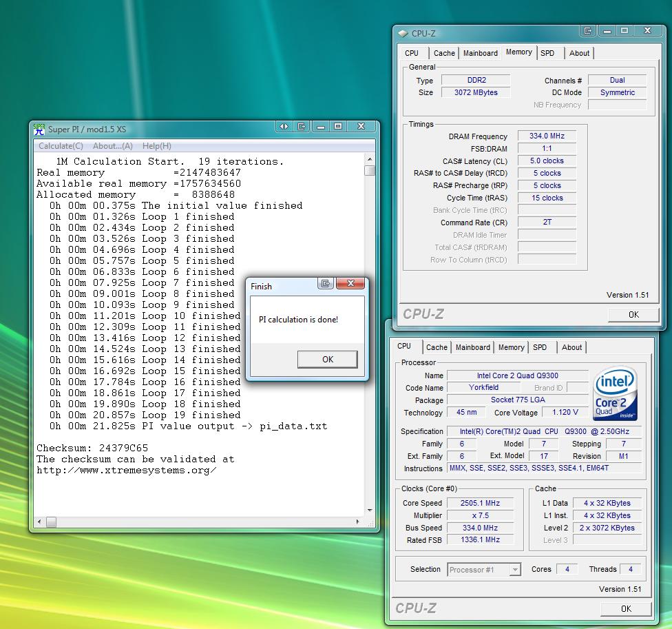Open the Help(H) menu in Super PI

(x=157, y=146)
